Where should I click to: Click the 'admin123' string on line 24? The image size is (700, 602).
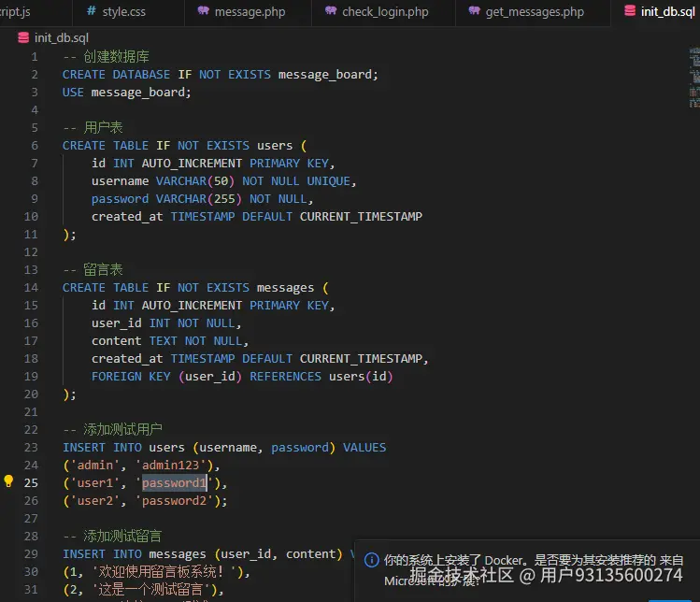[170, 466]
